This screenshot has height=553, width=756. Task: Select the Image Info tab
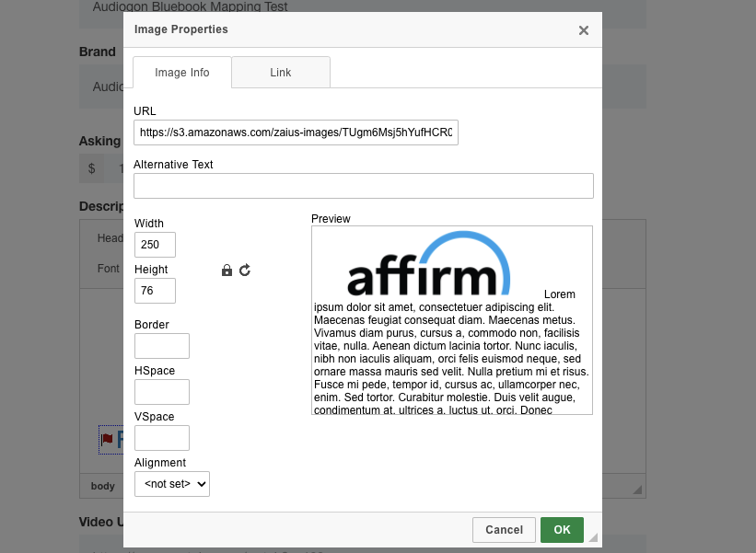click(182, 73)
